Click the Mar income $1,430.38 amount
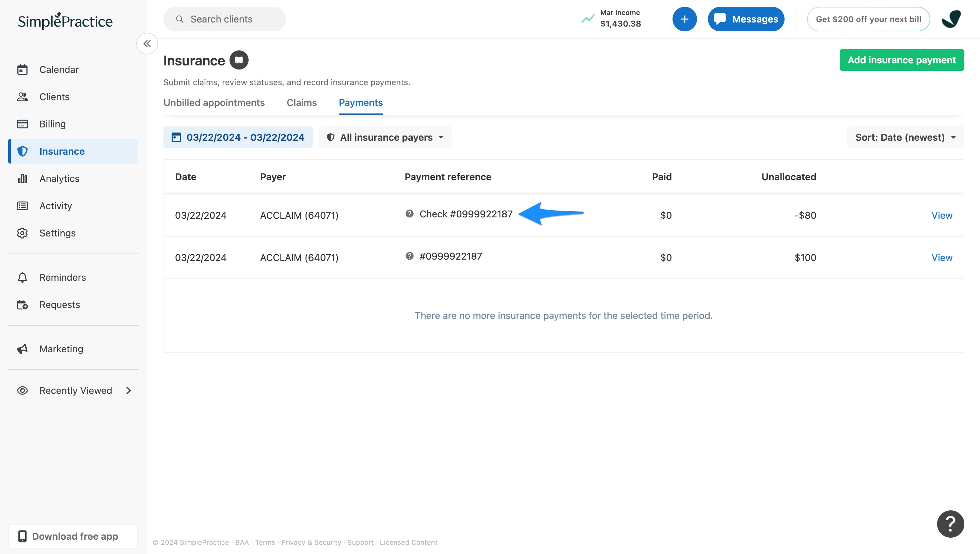 pos(620,24)
